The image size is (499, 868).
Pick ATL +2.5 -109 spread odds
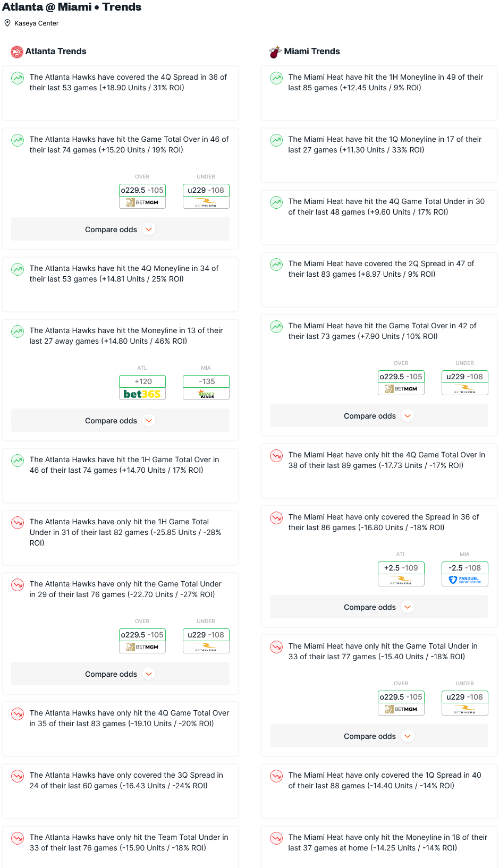point(401,568)
